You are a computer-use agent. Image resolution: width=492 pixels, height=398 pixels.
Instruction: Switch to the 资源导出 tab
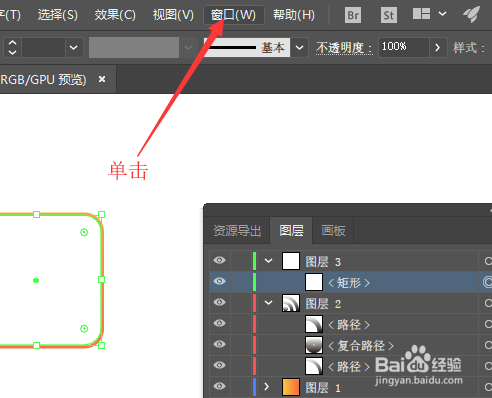pyautogui.click(x=237, y=230)
